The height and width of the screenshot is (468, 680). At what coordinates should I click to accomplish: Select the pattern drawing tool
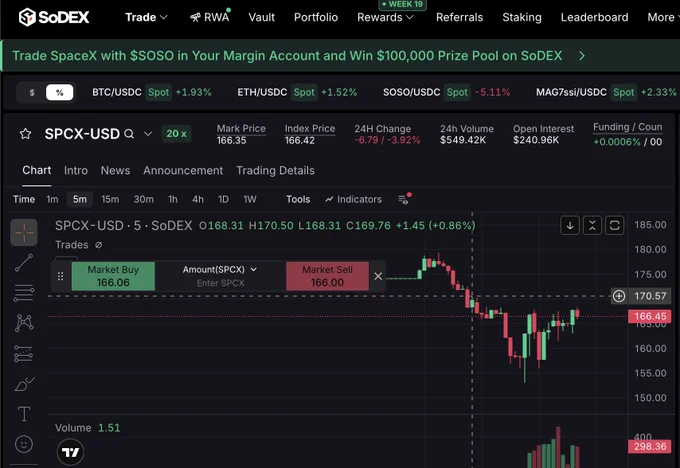[24, 323]
